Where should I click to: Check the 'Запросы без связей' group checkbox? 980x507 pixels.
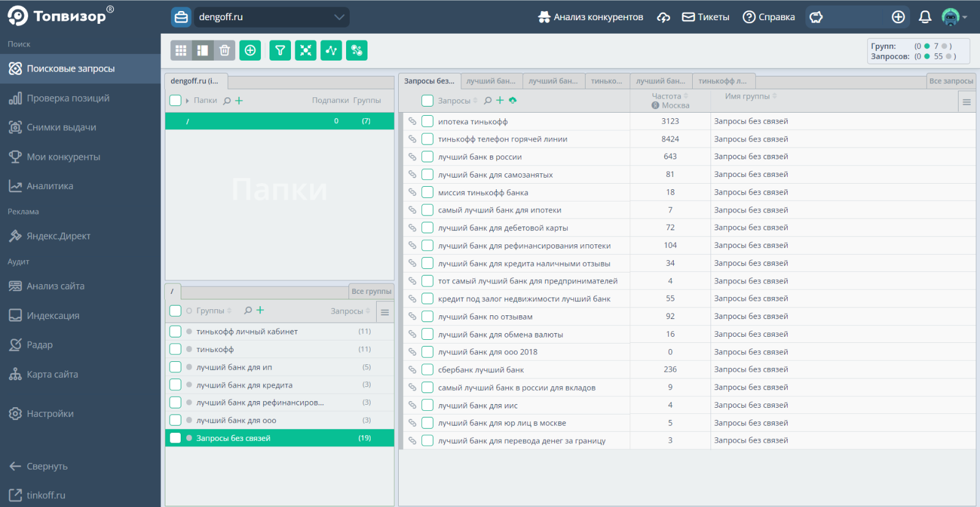(175, 438)
